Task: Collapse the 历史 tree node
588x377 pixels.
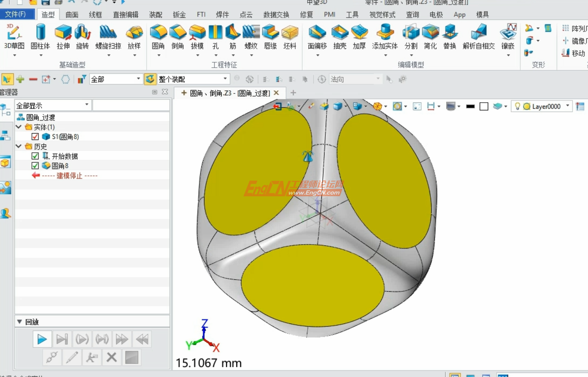Action: click(x=19, y=146)
